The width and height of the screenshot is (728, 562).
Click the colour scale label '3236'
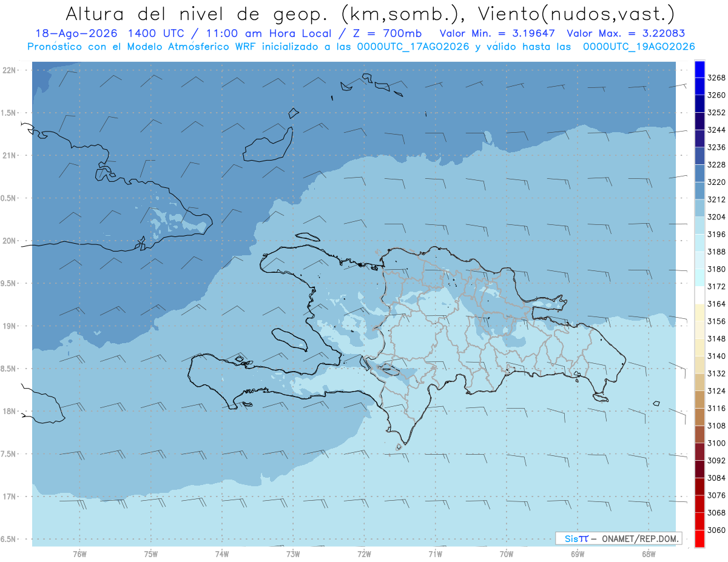716,147
